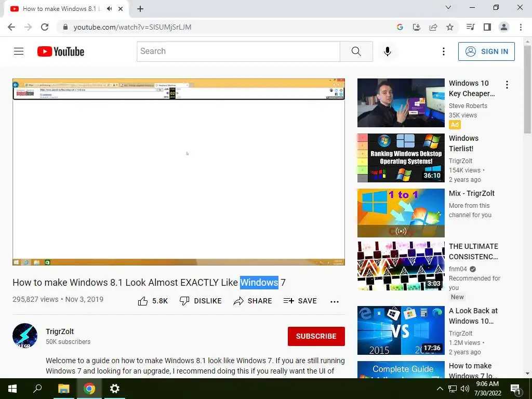Open a new Chrome tab
532x399 pixels.
pos(140,9)
